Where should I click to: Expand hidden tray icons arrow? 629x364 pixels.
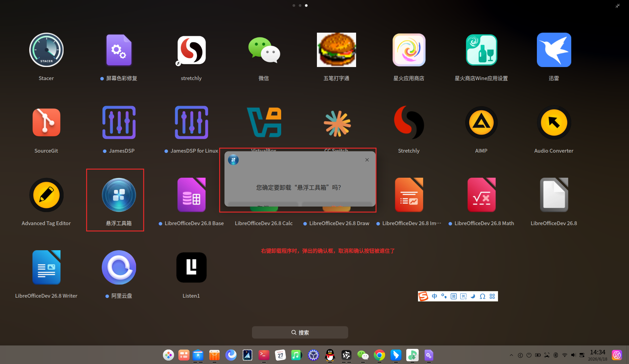point(511,355)
